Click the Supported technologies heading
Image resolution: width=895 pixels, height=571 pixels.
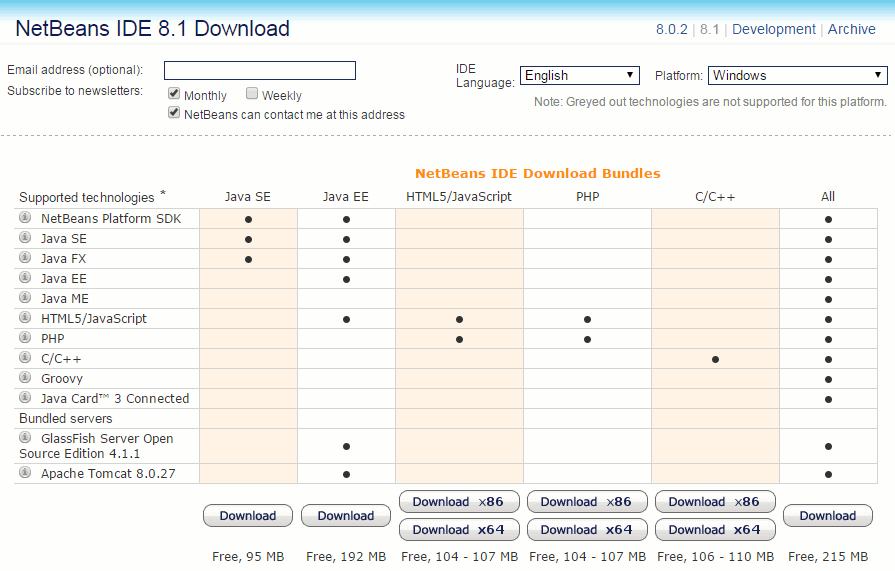point(86,198)
